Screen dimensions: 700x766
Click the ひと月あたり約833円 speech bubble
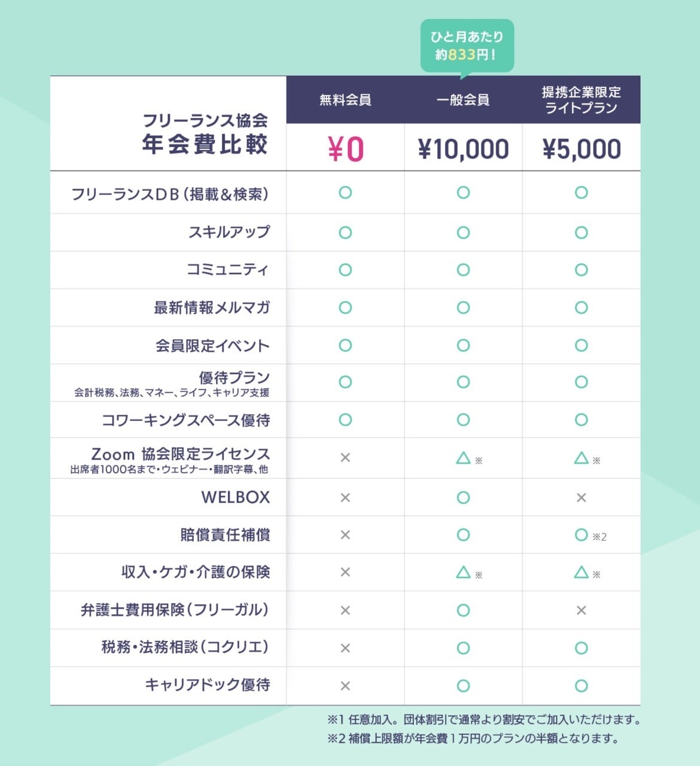point(467,45)
